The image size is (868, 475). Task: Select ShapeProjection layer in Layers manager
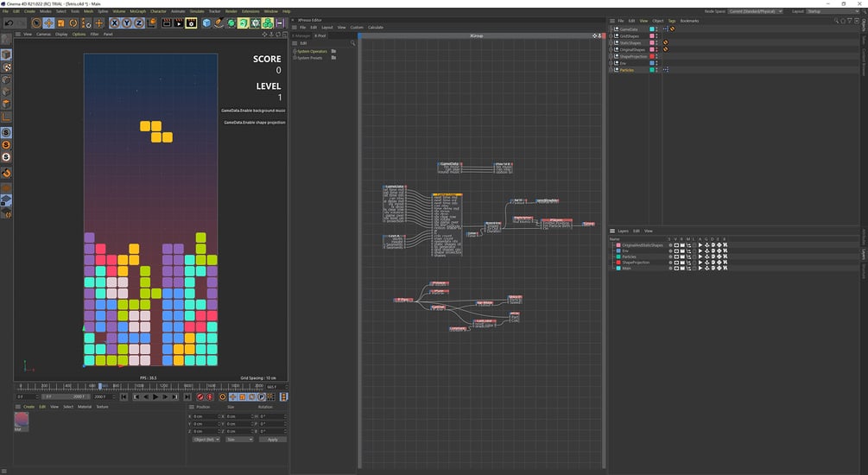(636, 263)
